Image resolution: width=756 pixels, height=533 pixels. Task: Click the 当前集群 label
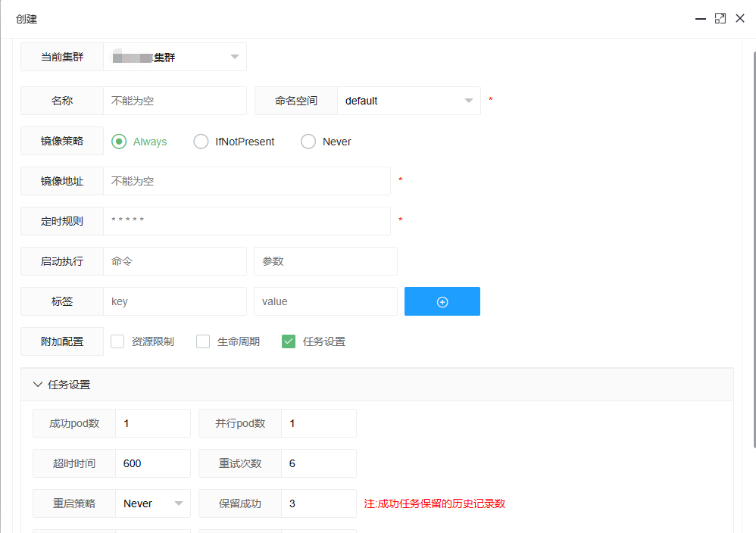62,57
